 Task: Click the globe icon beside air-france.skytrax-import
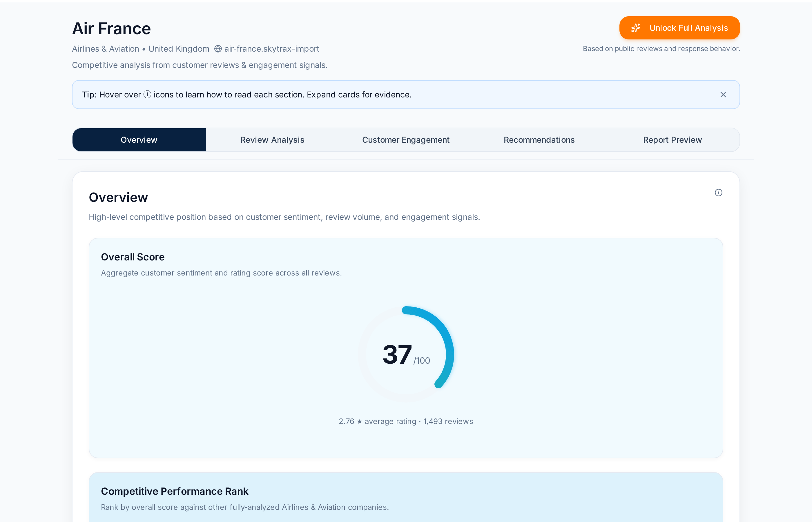coord(218,49)
